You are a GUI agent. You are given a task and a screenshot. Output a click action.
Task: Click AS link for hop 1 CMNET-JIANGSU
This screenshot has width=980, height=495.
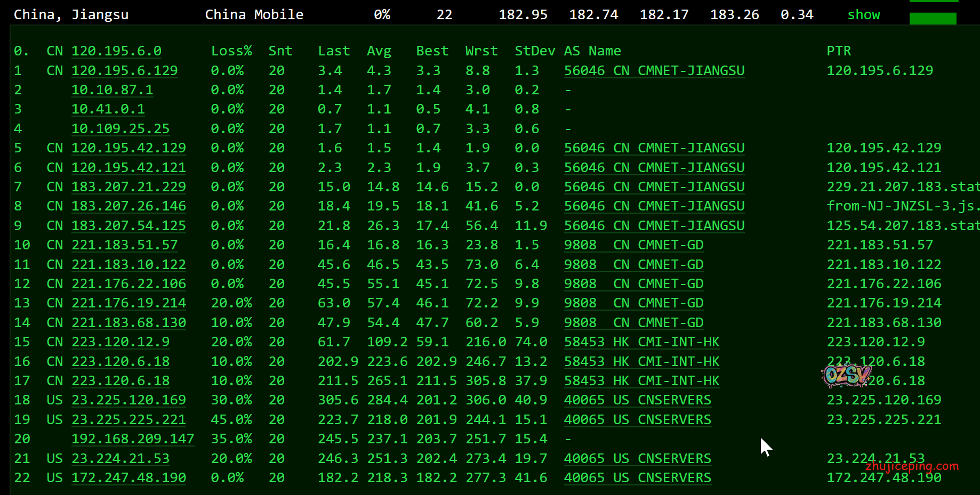click(654, 71)
